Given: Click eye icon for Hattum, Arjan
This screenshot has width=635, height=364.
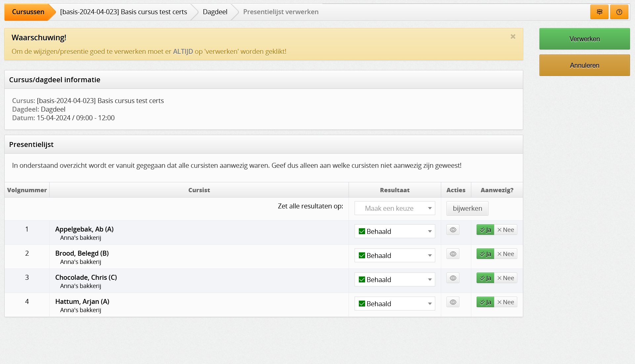Looking at the screenshot, I should click(453, 302).
